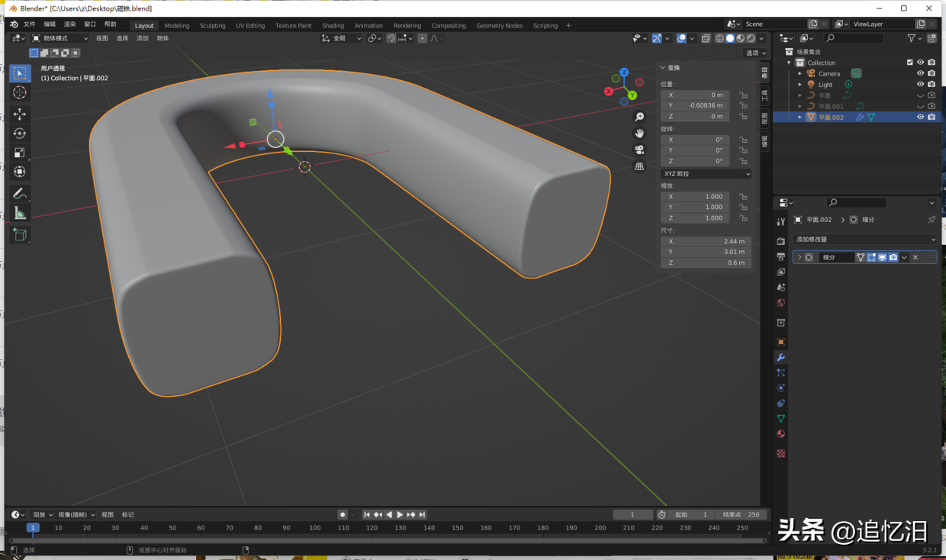The height and width of the screenshot is (560, 946).
Task: Select the Annotate tool
Action: (x=19, y=191)
